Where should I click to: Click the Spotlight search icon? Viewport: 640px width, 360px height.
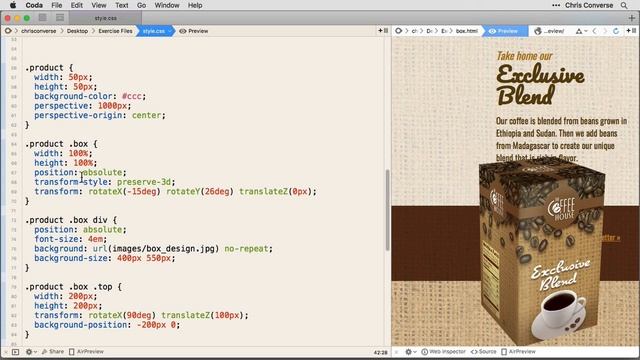(x=624, y=5)
